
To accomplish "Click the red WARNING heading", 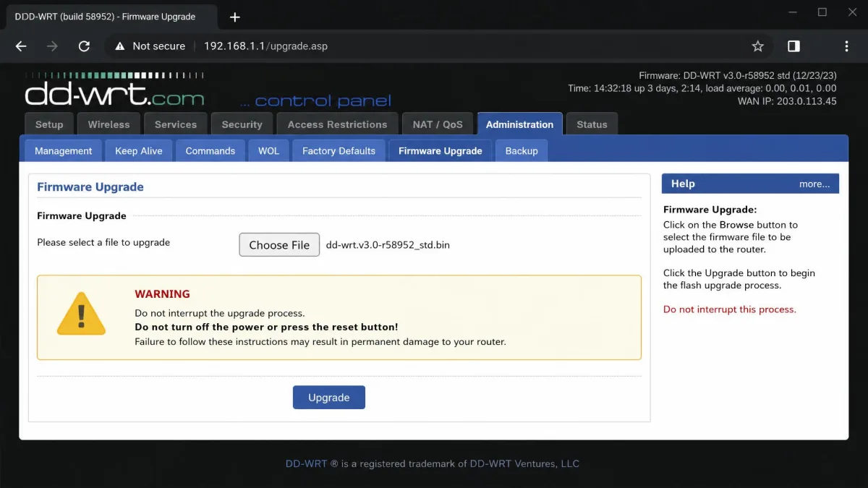I will click(x=162, y=294).
